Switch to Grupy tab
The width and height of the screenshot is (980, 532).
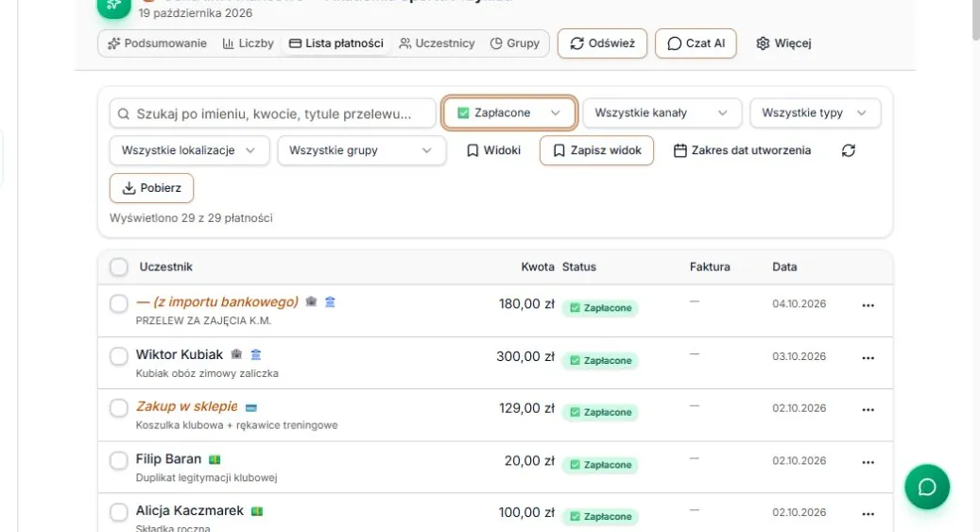pyautogui.click(x=515, y=43)
